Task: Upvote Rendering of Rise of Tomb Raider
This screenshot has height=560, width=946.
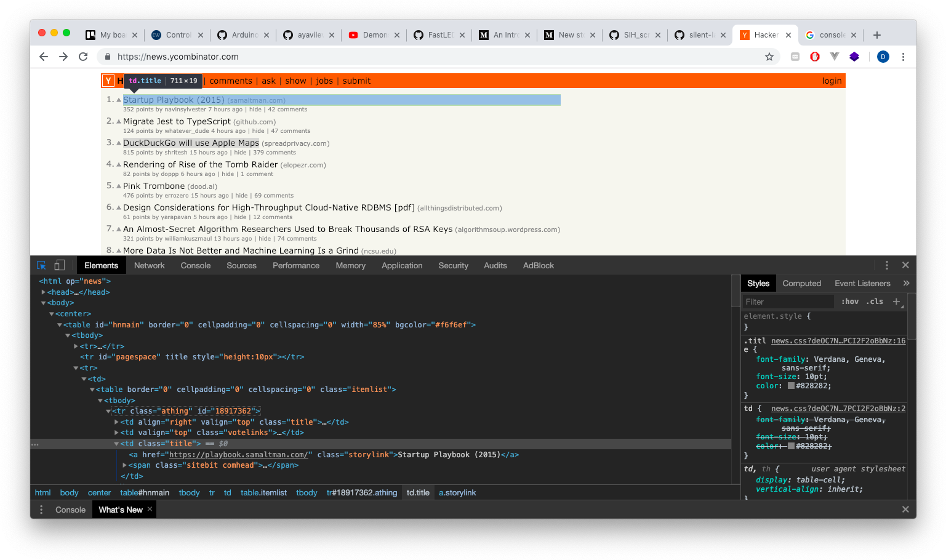Action: pyautogui.click(x=119, y=164)
